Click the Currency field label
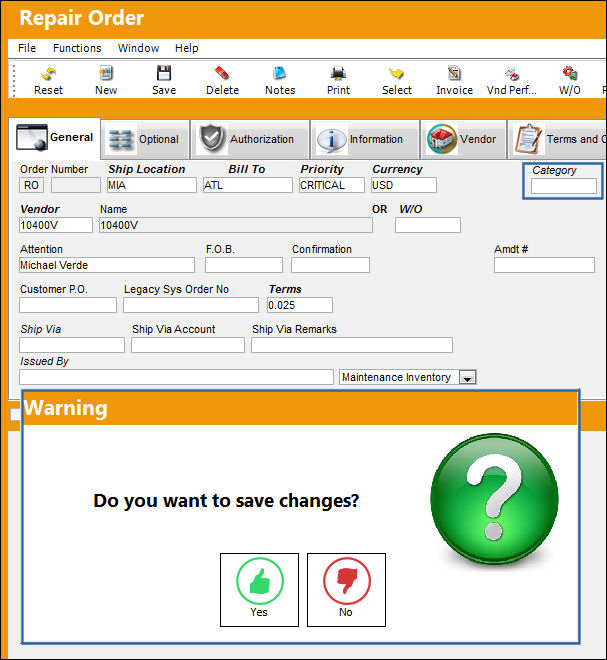This screenshot has width=607, height=660. click(397, 169)
